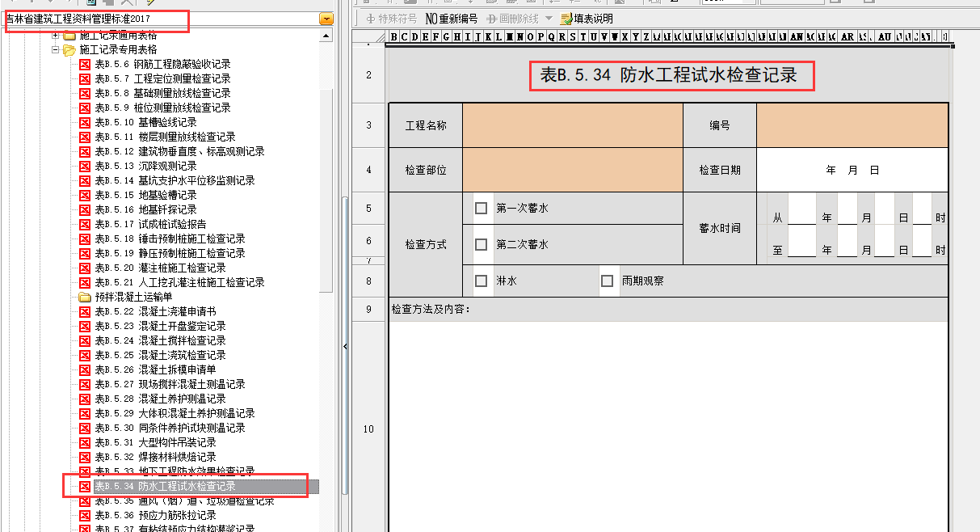Click red form icon beside 表B.5.34 防水工程试水检查记录
The width and height of the screenshot is (980, 532).
(x=85, y=486)
